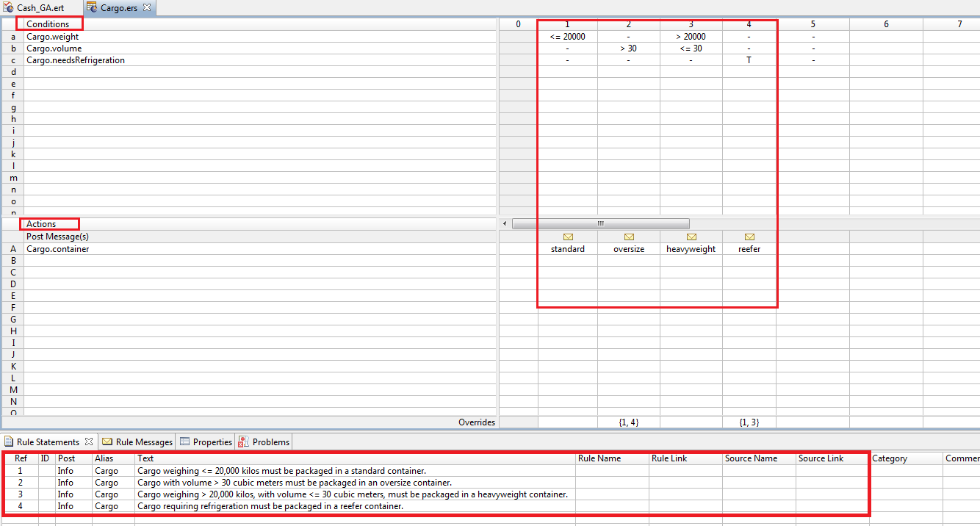The height and width of the screenshot is (526, 980).
Task: Click the "> 20000" weight cell
Action: point(691,37)
